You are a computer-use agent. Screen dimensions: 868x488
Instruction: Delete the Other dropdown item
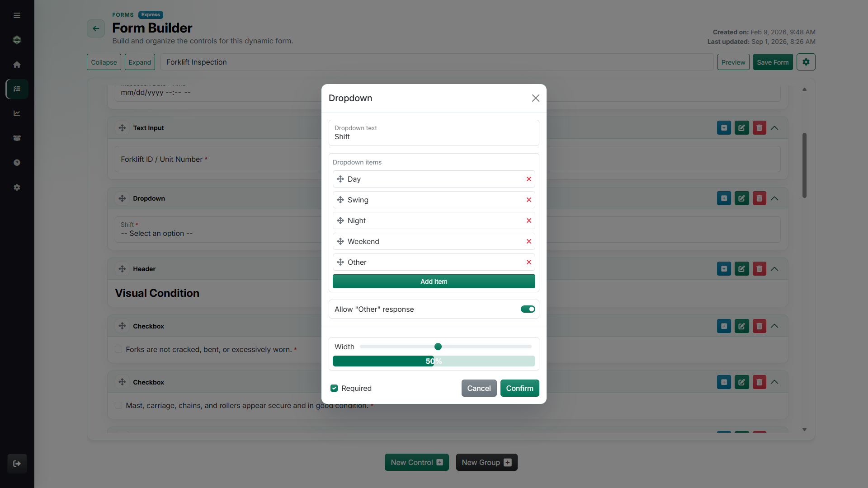pyautogui.click(x=528, y=262)
